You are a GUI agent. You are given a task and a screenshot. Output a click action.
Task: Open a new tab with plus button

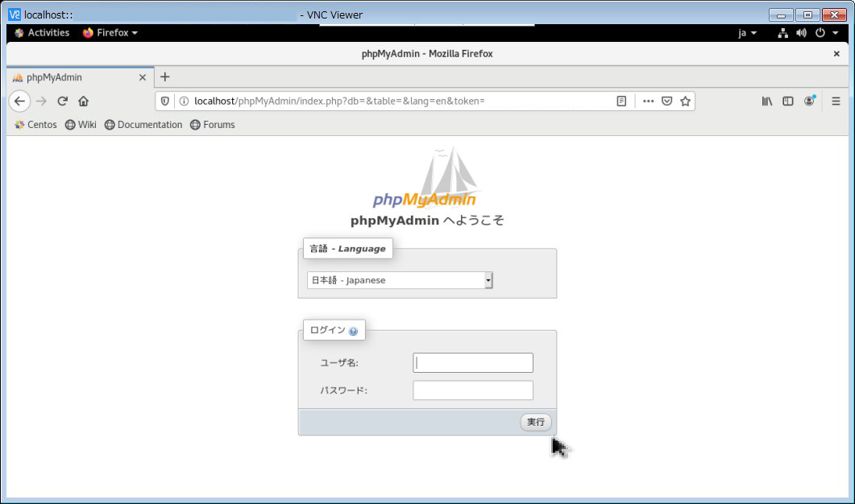[164, 76]
